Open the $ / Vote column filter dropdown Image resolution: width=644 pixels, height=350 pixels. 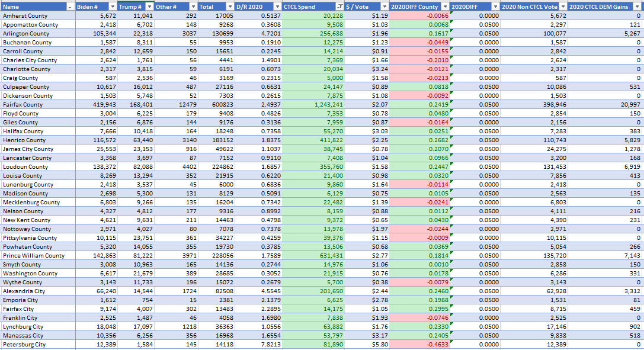coord(385,7)
